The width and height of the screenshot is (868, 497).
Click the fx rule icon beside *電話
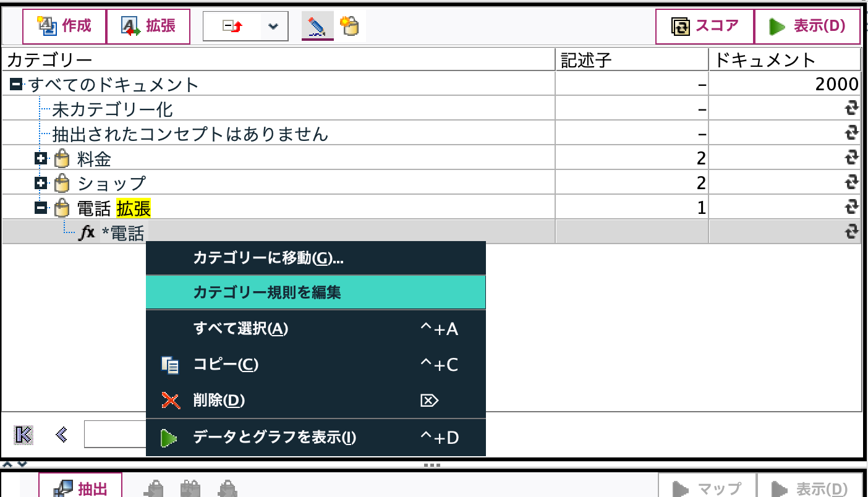[87, 233]
